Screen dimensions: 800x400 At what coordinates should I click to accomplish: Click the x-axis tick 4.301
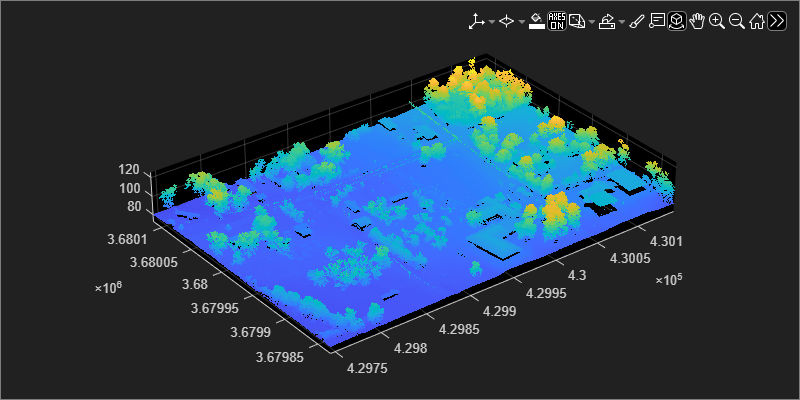point(664,241)
